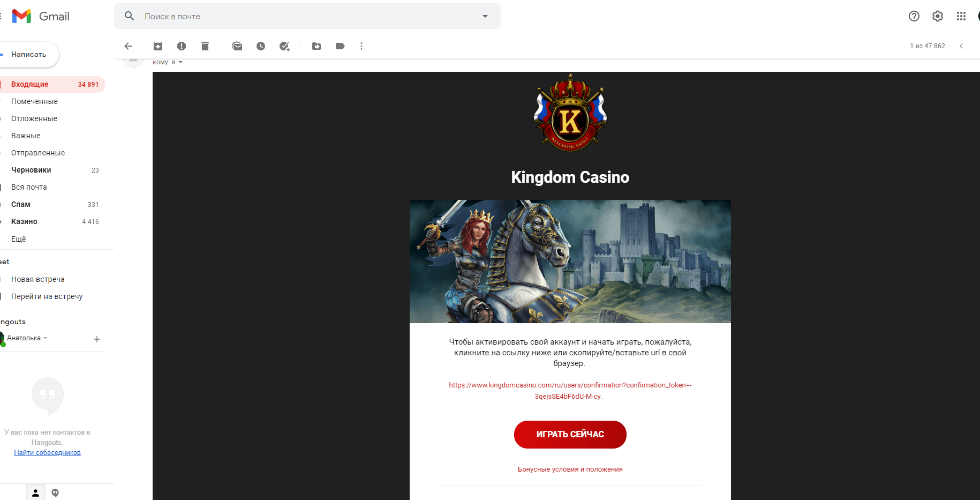The width and height of the screenshot is (980, 500).
Task: Snooze this email with clock icon
Action: (x=261, y=46)
